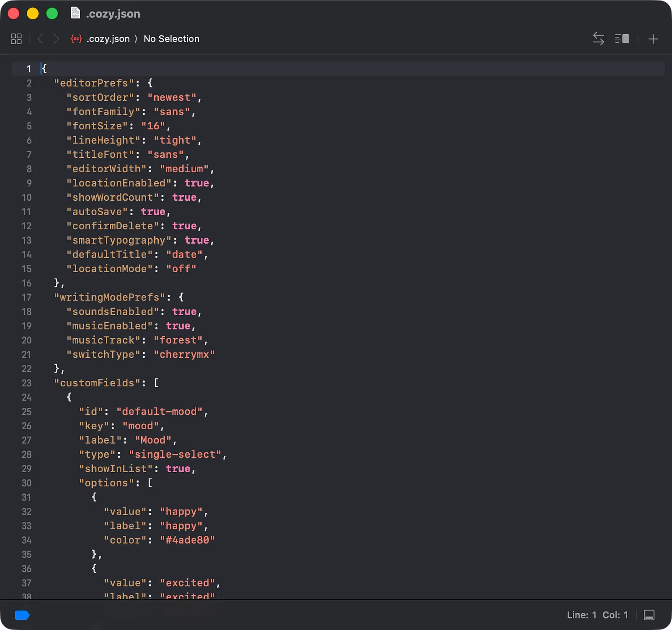
Task: Click the "confirmDelete" key
Action: pyautogui.click(x=113, y=226)
